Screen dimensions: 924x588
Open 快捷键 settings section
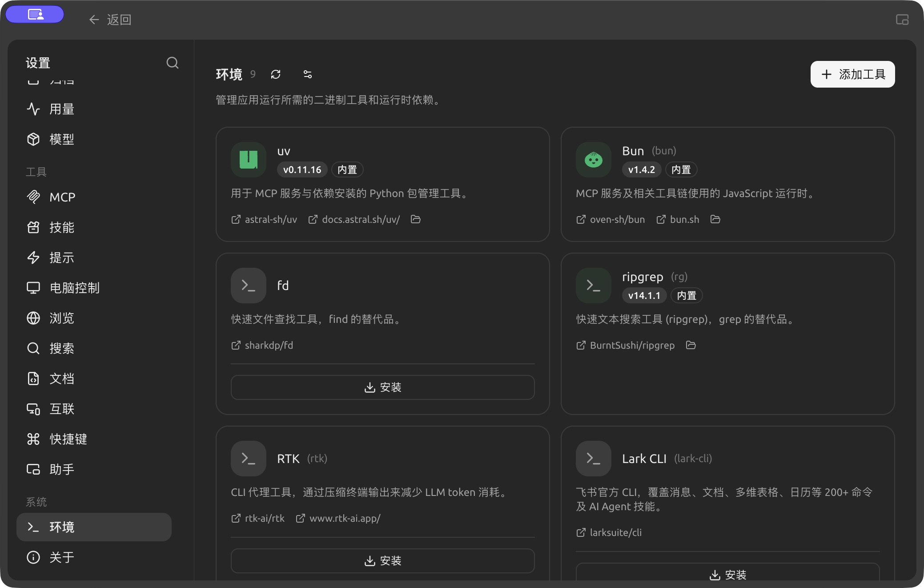click(x=94, y=439)
